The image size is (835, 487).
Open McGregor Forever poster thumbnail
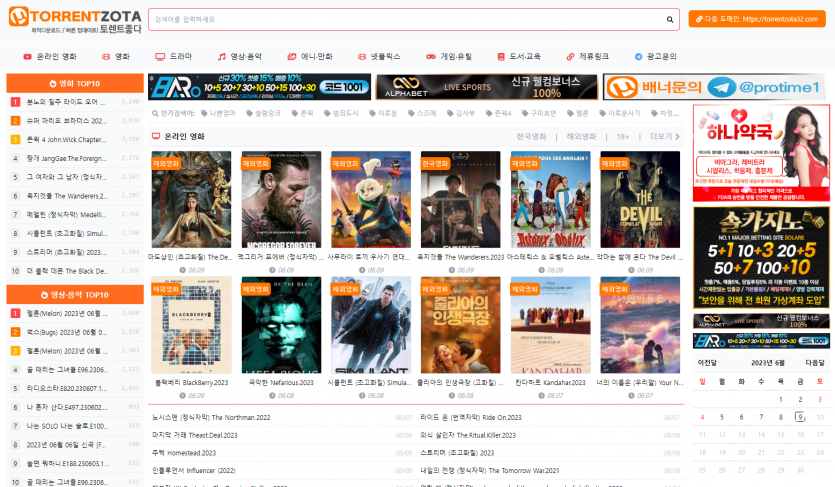click(281, 200)
